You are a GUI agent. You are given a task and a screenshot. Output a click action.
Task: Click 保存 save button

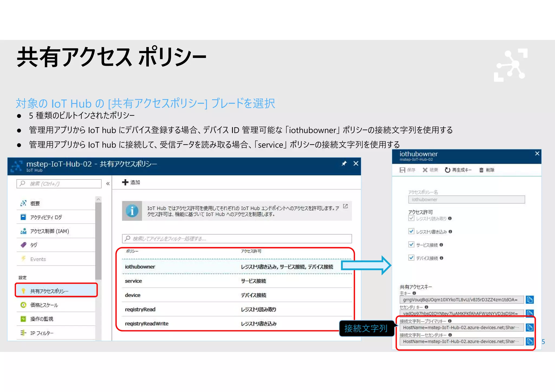[x=407, y=170]
